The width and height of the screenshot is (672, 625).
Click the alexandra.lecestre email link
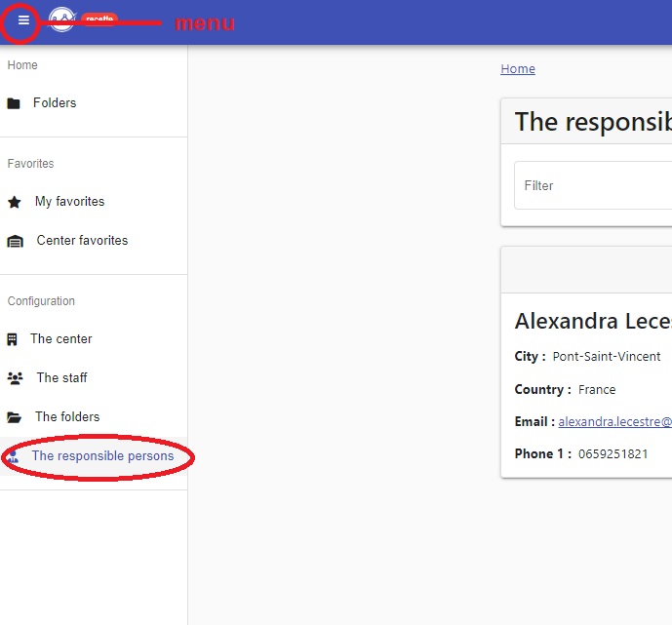click(x=615, y=421)
